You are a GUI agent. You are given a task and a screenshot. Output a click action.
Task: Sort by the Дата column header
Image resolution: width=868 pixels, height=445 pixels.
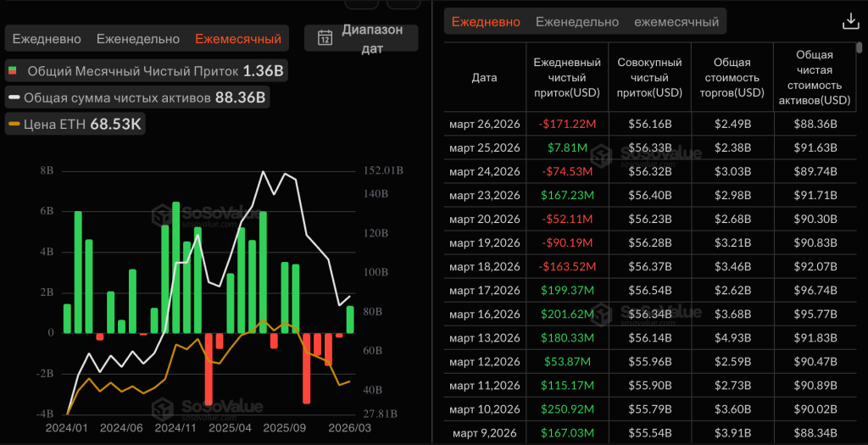(484, 77)
